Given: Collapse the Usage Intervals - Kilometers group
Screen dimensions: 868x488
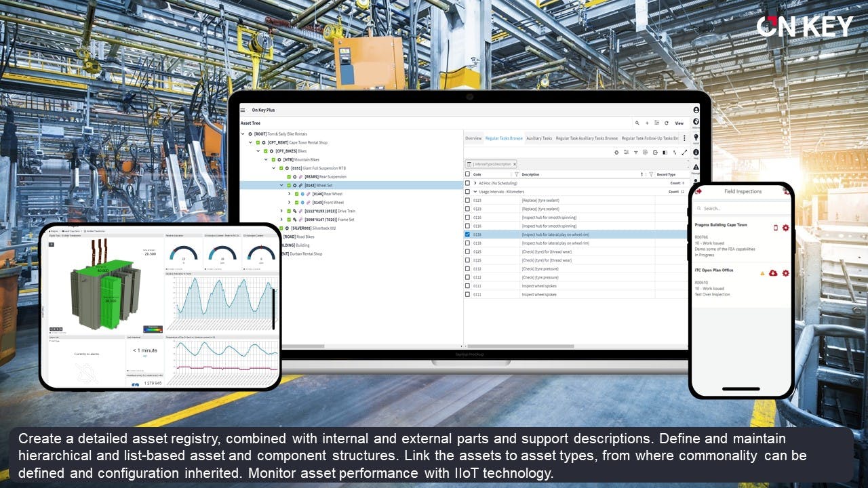Looking at the screenshot, I should click(x=475, y=192).
